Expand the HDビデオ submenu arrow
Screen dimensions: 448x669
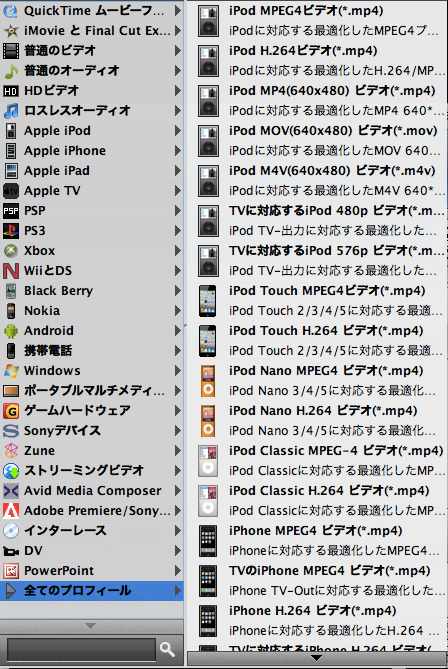coord(177,91)
